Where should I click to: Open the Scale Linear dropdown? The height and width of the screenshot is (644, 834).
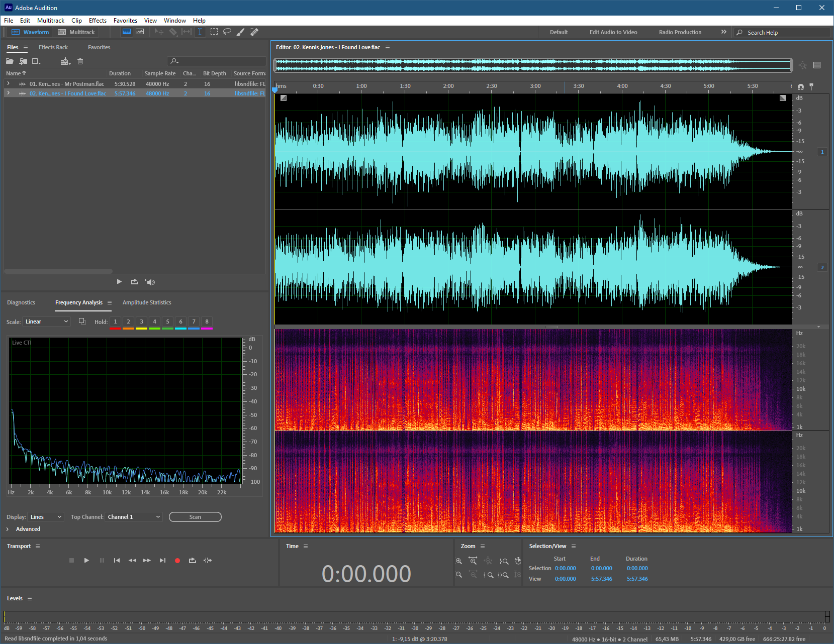(46, 321)
